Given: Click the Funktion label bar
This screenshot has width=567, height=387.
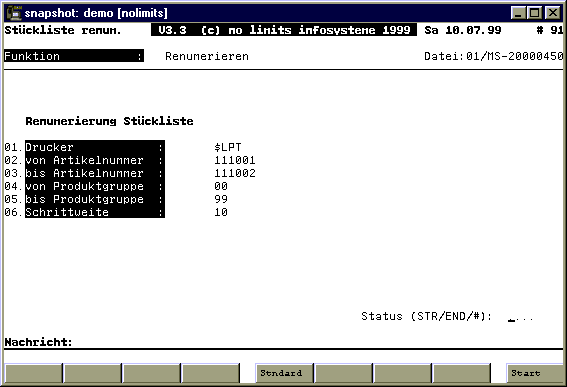Looking at the screenshot, I should 74,56.
